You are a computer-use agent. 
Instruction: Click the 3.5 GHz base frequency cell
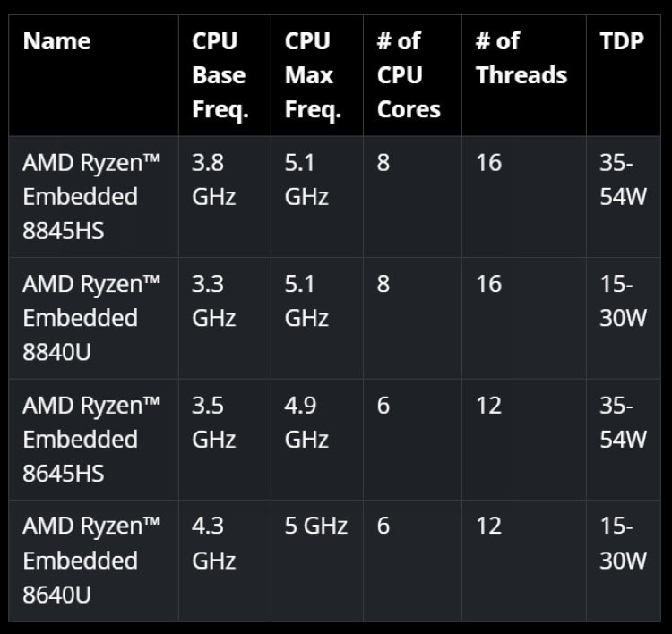pyautogui.click(x=213, y=422)
